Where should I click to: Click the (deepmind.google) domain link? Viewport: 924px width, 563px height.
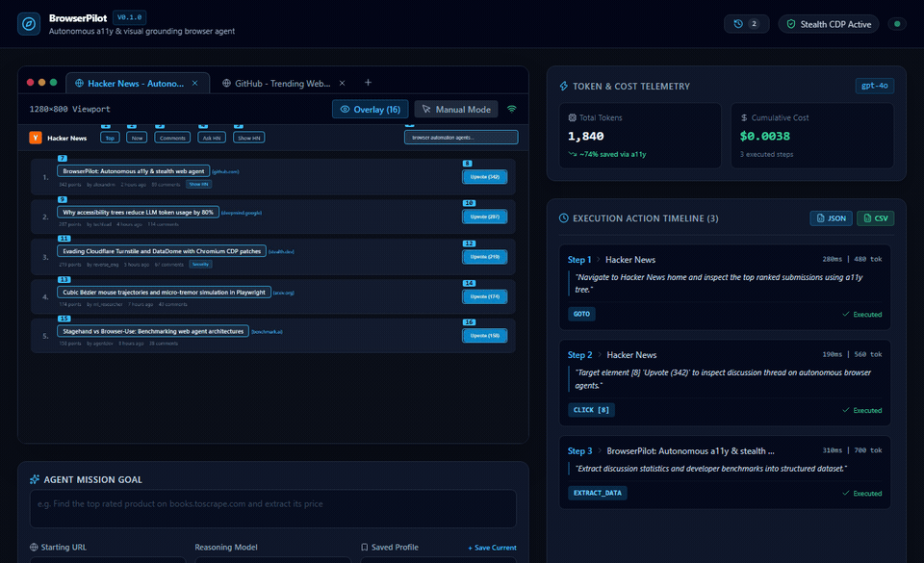[242, 213]
